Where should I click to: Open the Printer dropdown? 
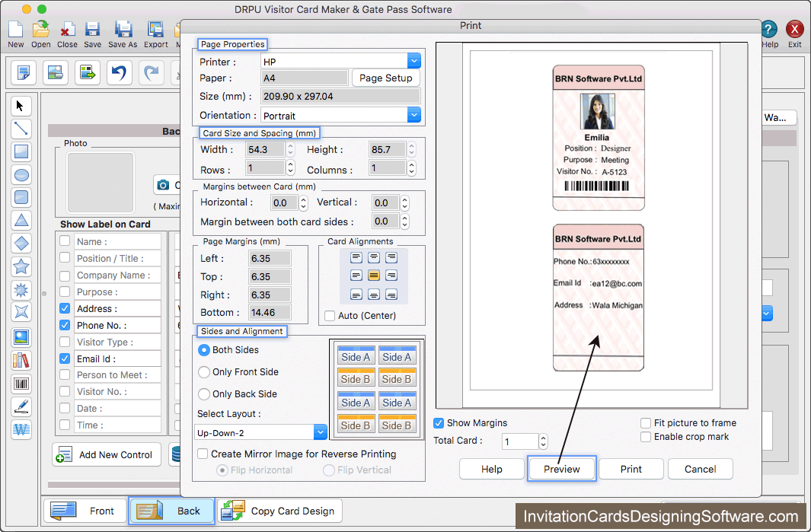tap(413, 61)
